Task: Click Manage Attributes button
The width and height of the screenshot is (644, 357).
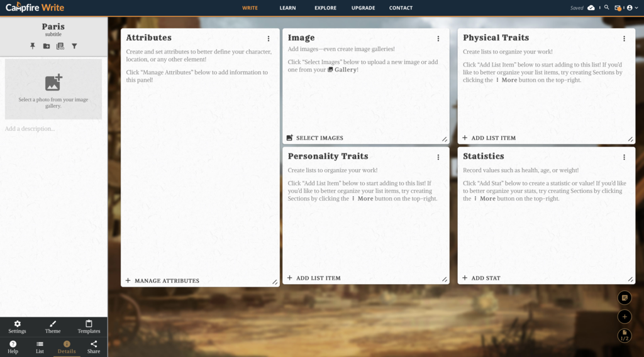Action: [162, 281]
